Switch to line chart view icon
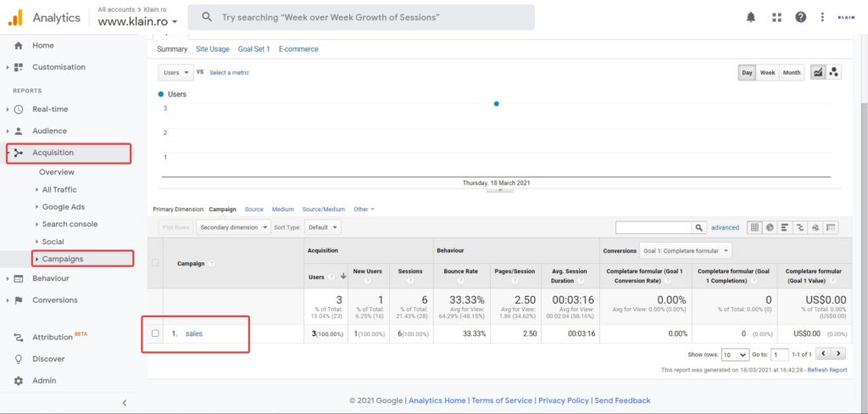This screenshot has width=868, height=414. [x=818, y=73]
